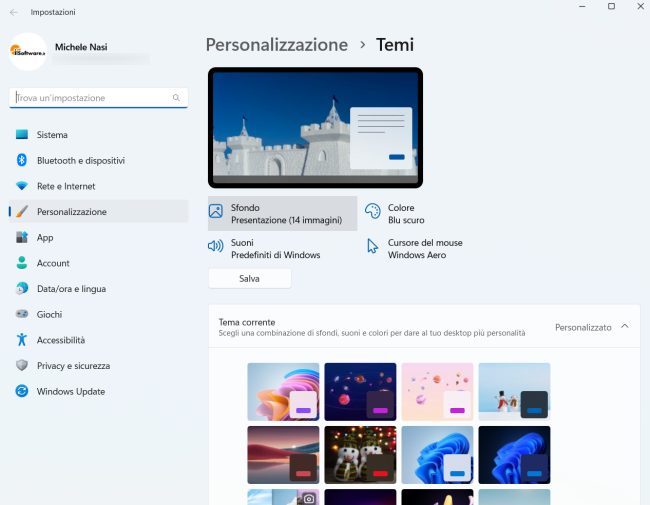Image resolution: width=650 pixels, height=505 pixels.
Task: Click the Giochi controller icon
Action: 22,314
